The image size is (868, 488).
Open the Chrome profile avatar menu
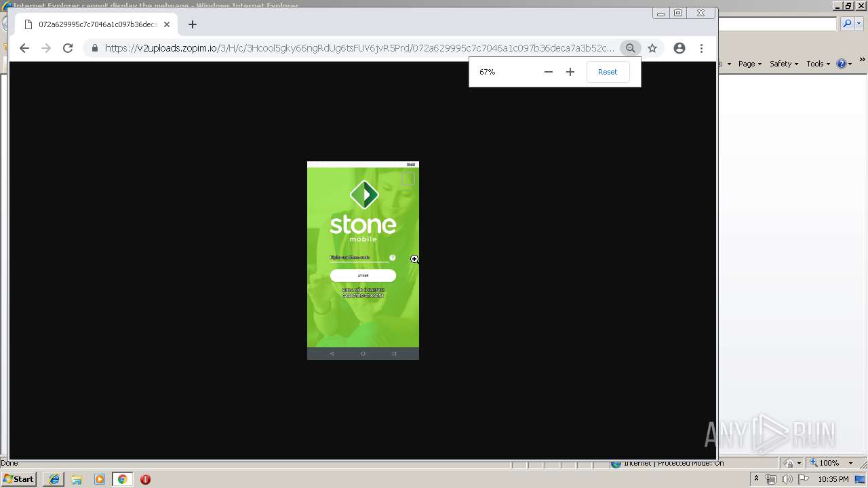(x=679, y=48)
